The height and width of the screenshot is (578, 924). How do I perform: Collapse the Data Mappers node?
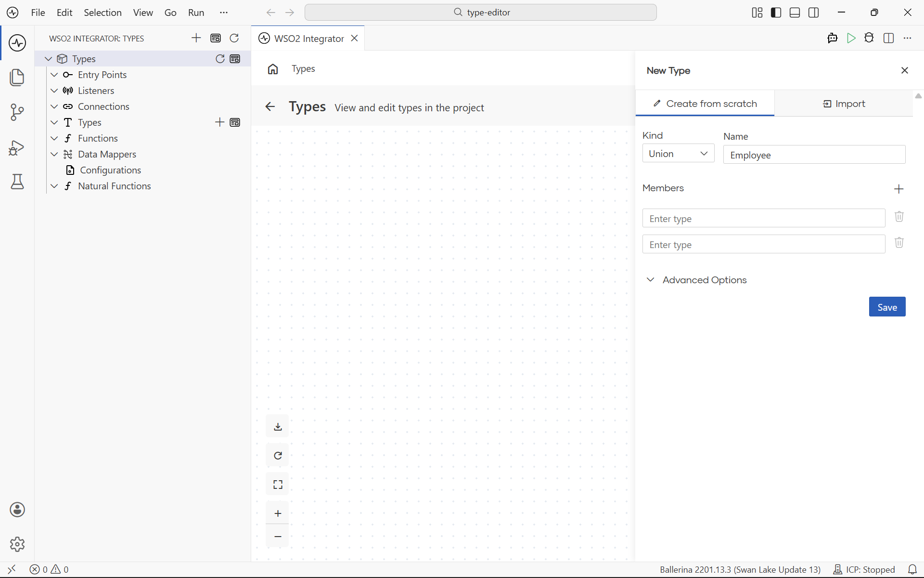54,154
